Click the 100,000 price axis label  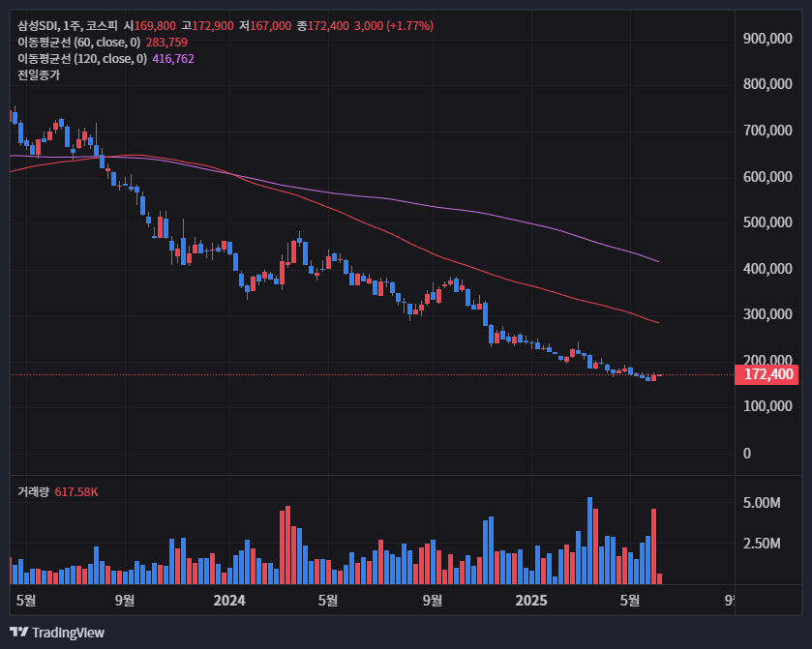coord(767,406)
